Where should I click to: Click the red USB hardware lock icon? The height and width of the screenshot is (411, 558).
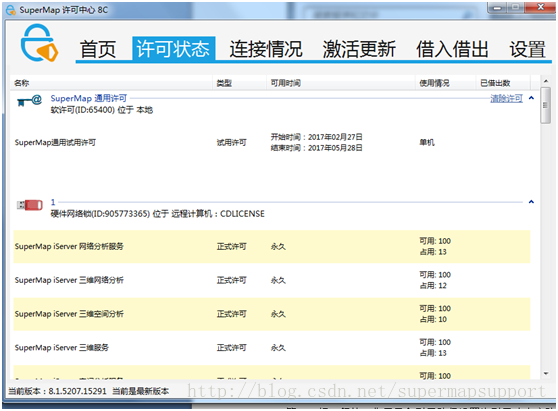pos(30,205)
